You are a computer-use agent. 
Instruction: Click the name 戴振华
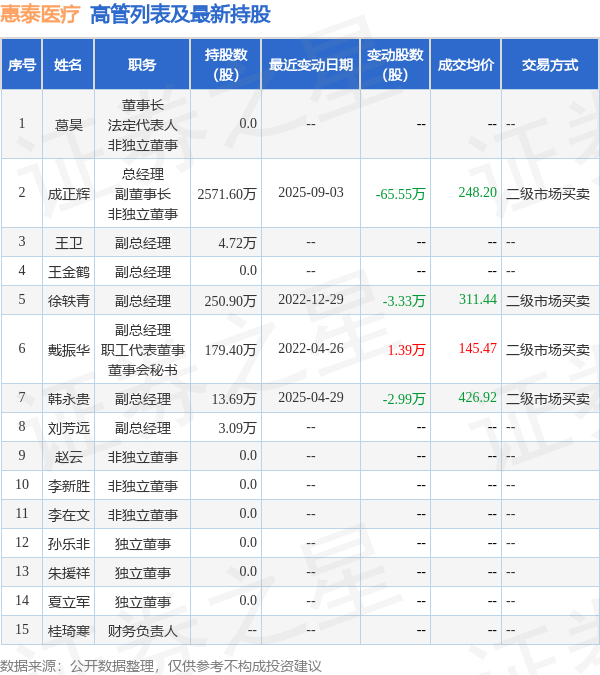click(x=68, y=350)
